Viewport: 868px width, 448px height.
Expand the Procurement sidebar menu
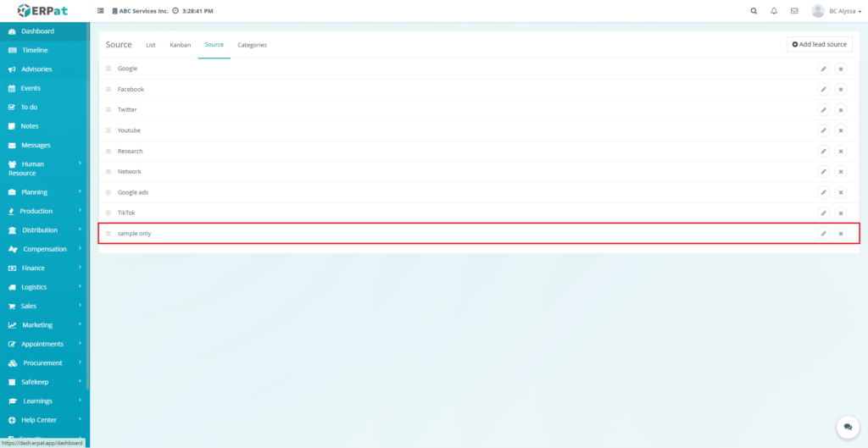click(45, 362)
